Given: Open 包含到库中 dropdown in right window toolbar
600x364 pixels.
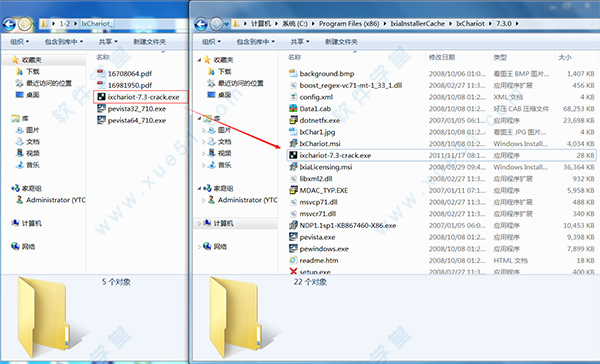Looking at the screenshot, I should click(x=255, y=41).
